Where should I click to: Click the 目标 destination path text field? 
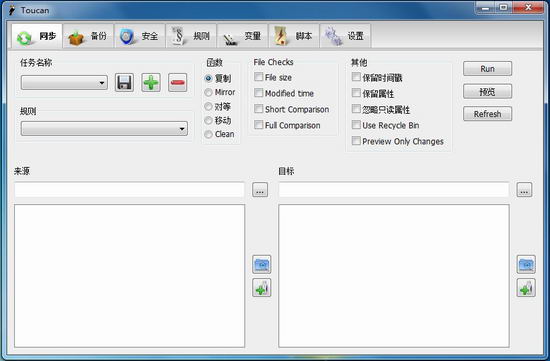(x=394, y=190)
